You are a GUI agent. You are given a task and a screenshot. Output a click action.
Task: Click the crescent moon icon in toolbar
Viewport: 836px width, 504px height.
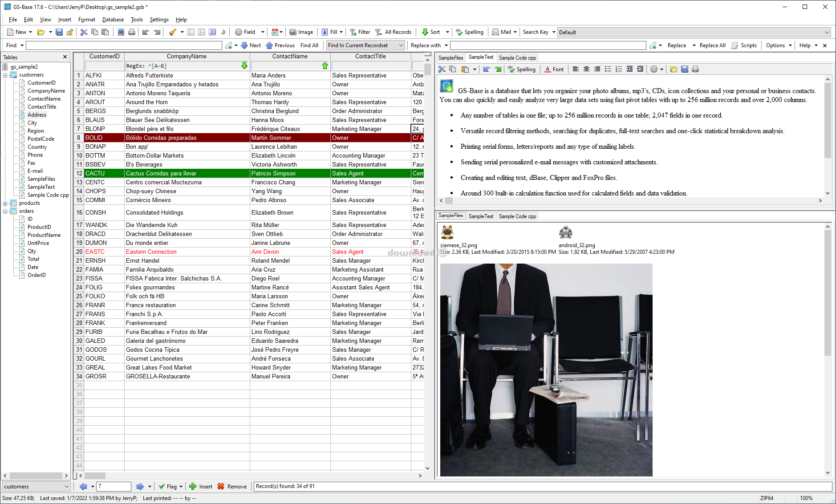tap(223, 32)
